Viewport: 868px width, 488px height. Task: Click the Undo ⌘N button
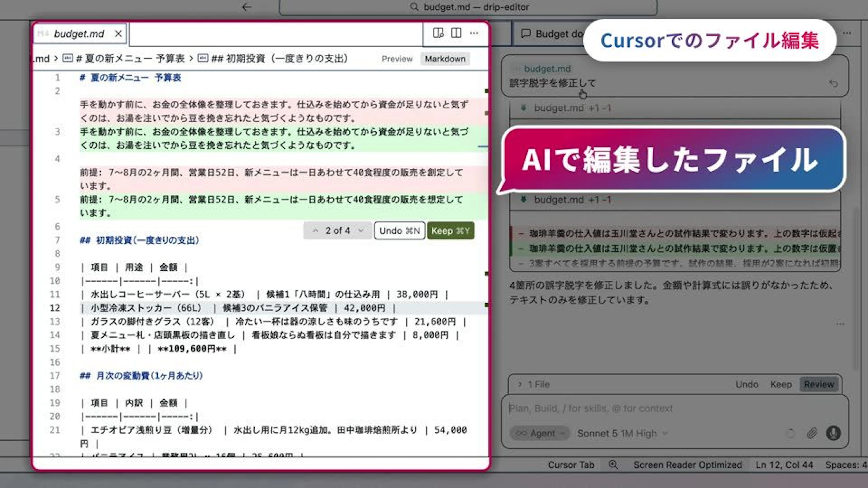[399, 231]
